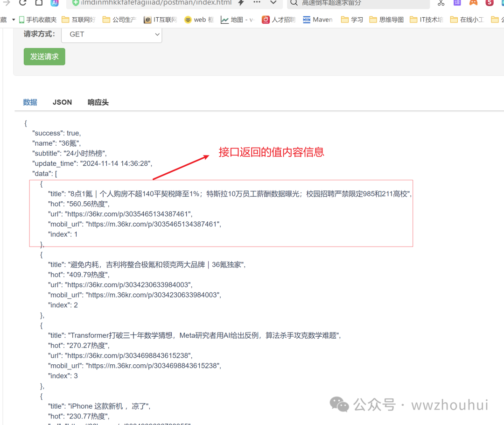Open the 手机收藏夹 bookmark

[38, 20]
